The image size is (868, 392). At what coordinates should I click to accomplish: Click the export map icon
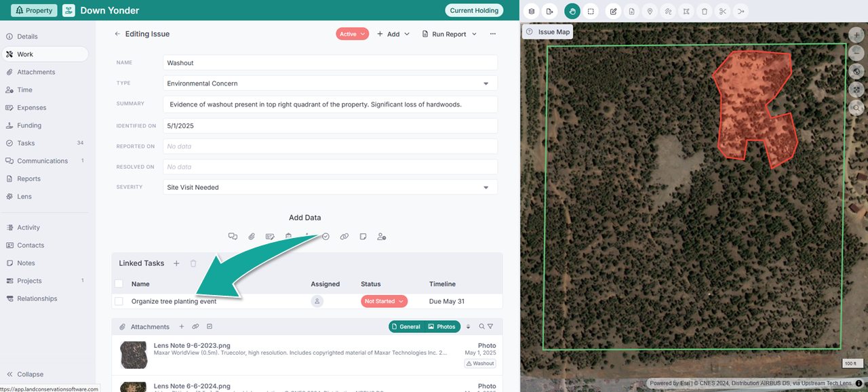(x=549, y=12)
